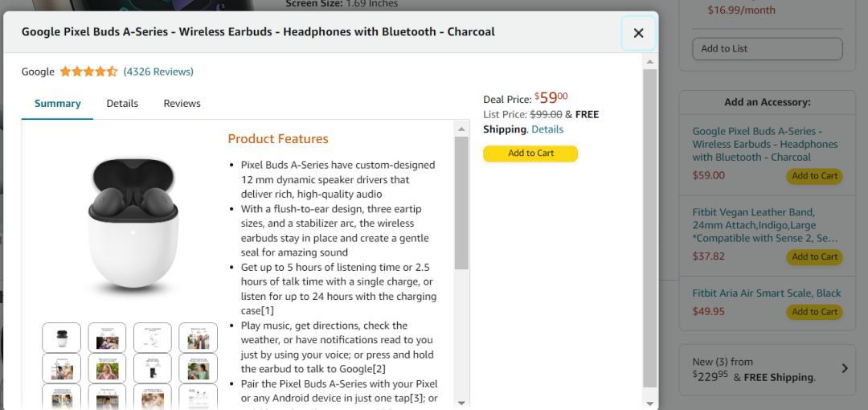Expand the New (3) from offers chevron
868x410 pixels.
click(x=844, y=368)
